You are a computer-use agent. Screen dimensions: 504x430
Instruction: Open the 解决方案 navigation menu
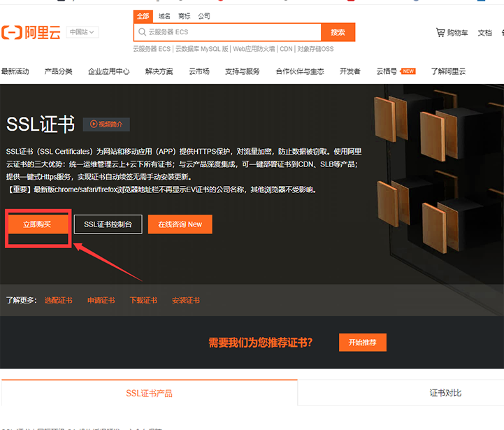159,71
